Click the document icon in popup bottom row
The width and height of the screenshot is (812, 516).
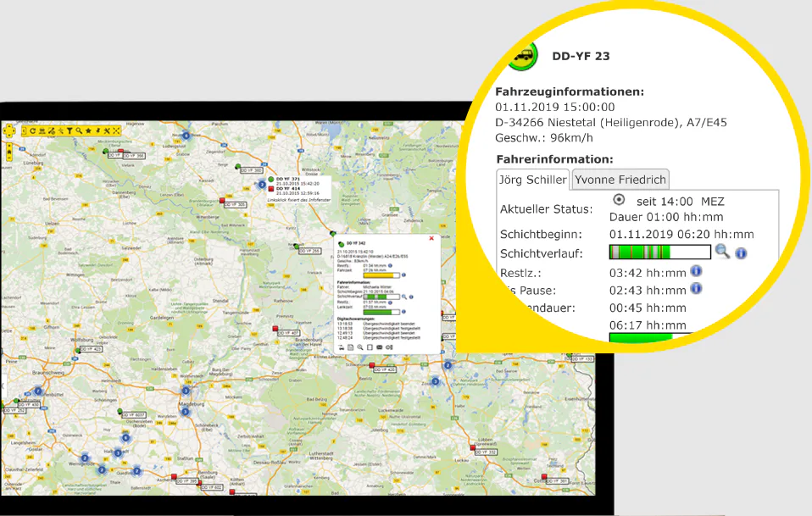pos(351,347)
